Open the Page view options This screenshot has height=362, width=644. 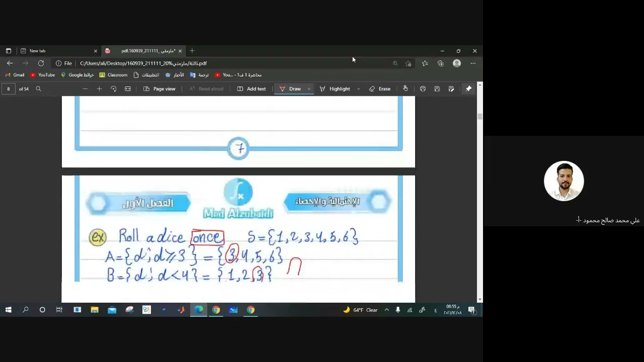(x=159, y=89)
